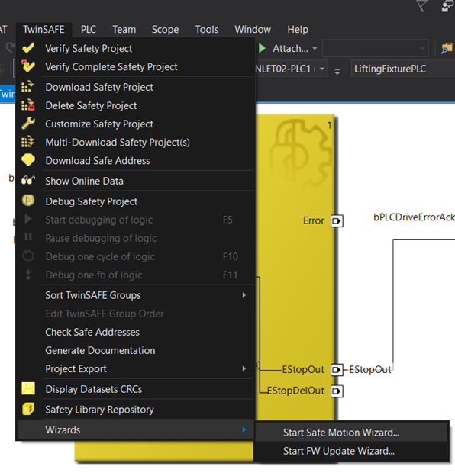Click the EStopOut output port connector
The height and width of the screenshot is (476, 455).
[x=337, y=370]
